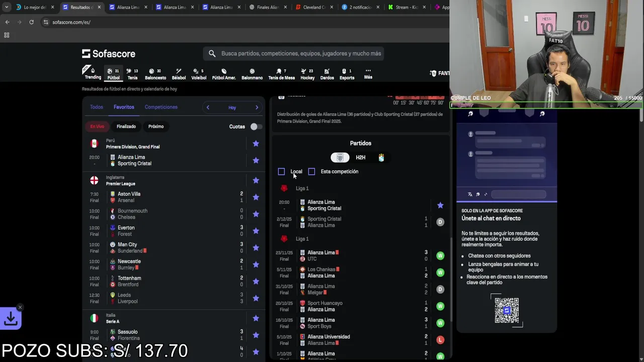Toggle Aston Villa vs Arsenal favorite star
Screen dimensions: 644x362
pyautogui.click(x=256, y=197)
